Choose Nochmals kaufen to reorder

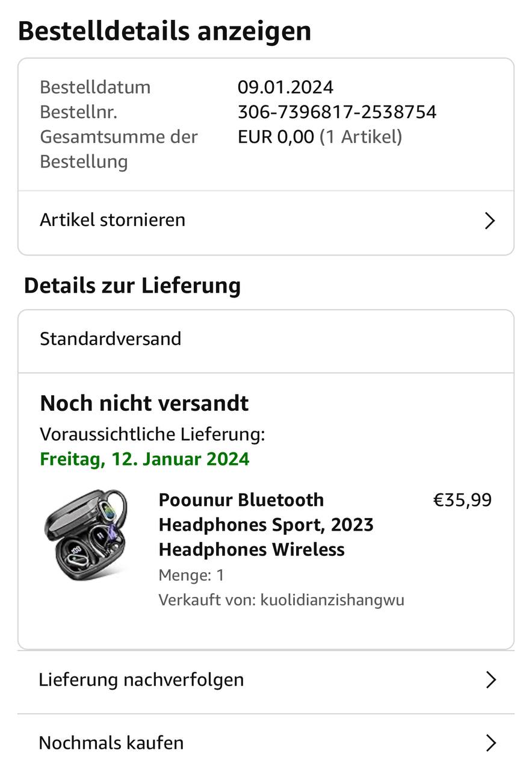pyautogui.click(x=111, y=743)
